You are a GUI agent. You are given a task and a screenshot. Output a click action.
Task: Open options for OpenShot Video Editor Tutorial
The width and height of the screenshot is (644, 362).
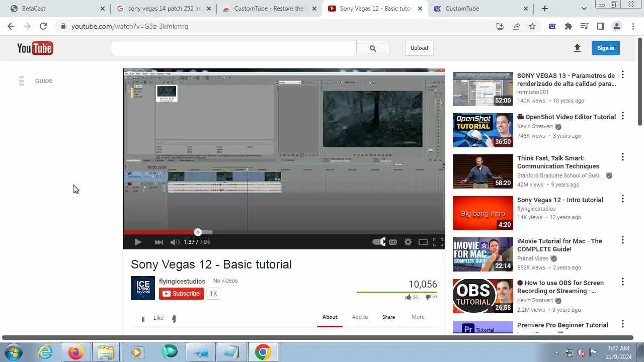pyautogui.click(x=623, y=116)
